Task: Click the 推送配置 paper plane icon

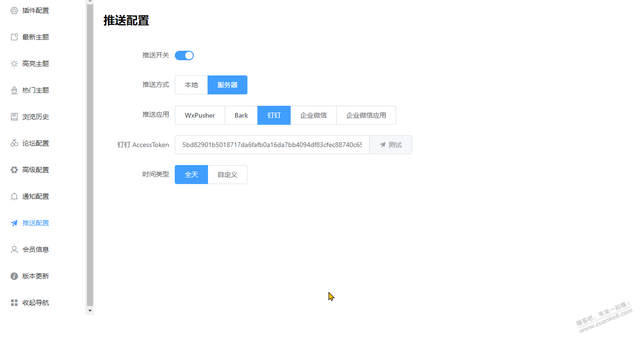Action: click(x=14, y=223)
